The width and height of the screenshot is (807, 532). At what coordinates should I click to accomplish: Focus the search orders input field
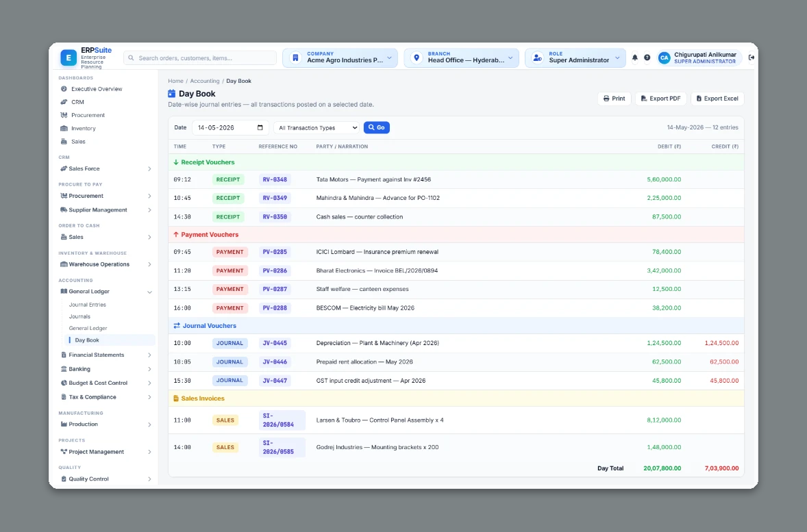click(x=199, y=58)
